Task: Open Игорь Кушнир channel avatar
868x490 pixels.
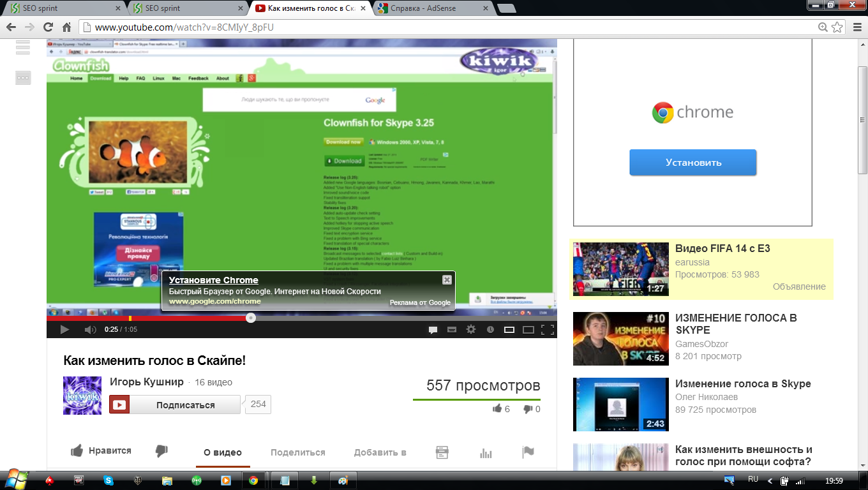Action: (x=82, y=396)
